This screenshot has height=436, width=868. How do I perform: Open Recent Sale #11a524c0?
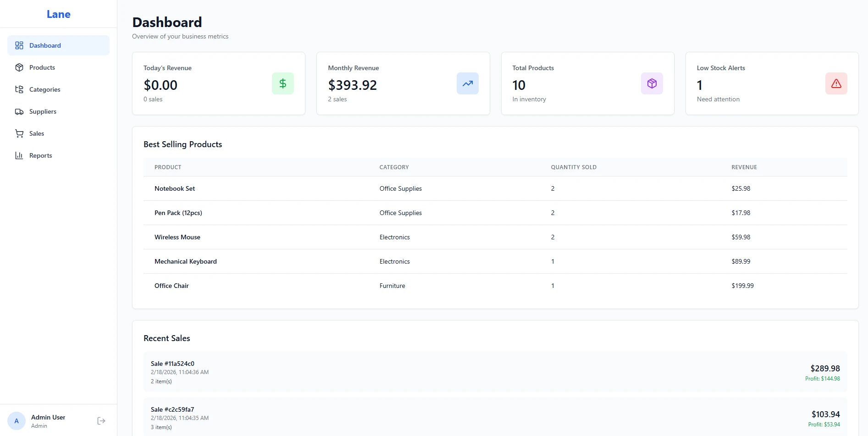pyautogui.click(x=495, y=372)
